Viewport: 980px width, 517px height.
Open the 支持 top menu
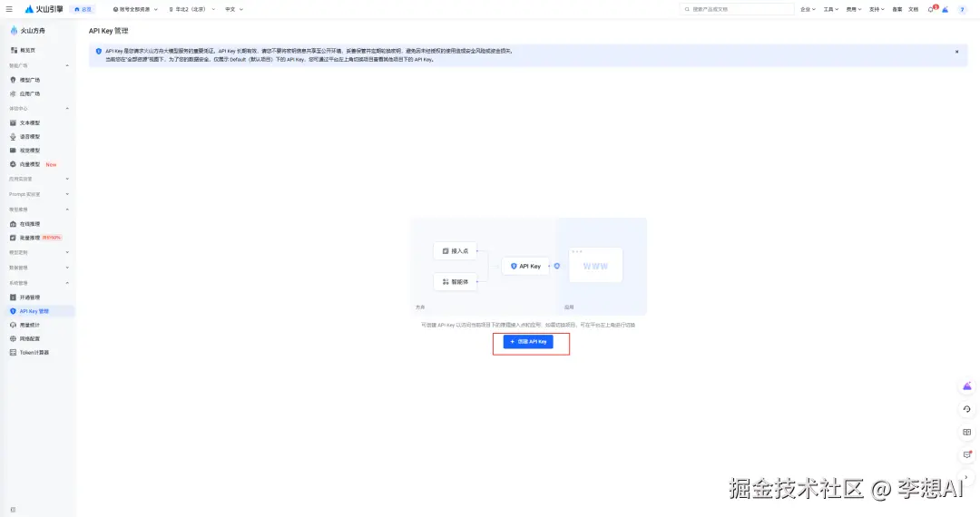click(877, 9)
